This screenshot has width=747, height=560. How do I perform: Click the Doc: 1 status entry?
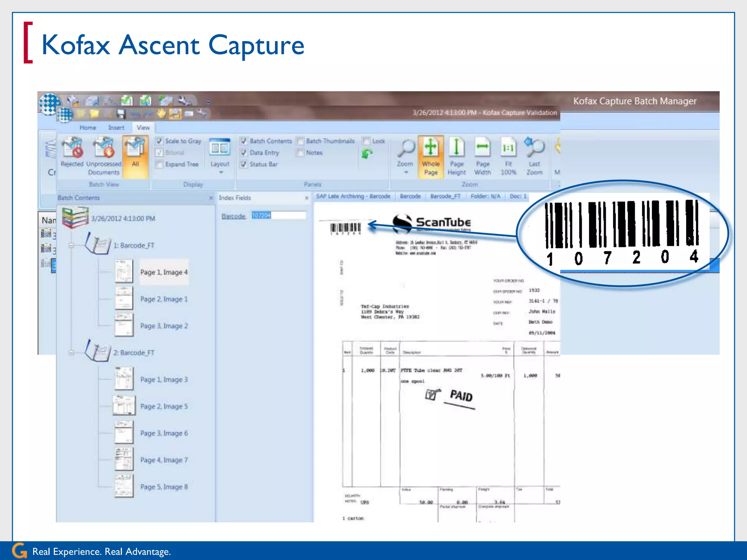pyautogui.click(x=518, y=197)
